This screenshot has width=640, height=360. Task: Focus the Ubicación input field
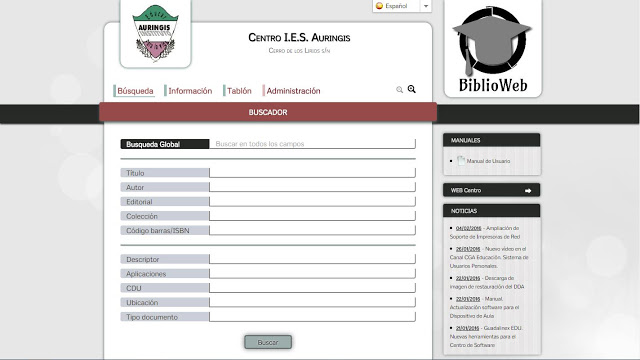[x=312, y=302]
